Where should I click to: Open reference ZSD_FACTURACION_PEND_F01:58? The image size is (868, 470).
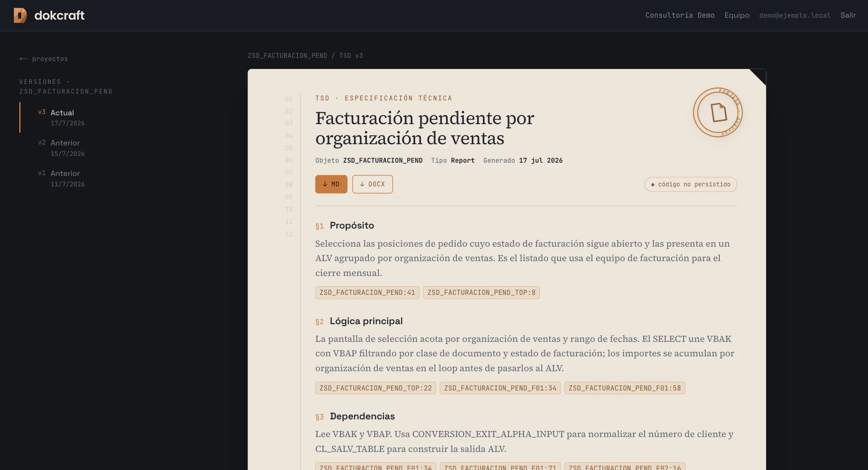click(x=625, y=388)
